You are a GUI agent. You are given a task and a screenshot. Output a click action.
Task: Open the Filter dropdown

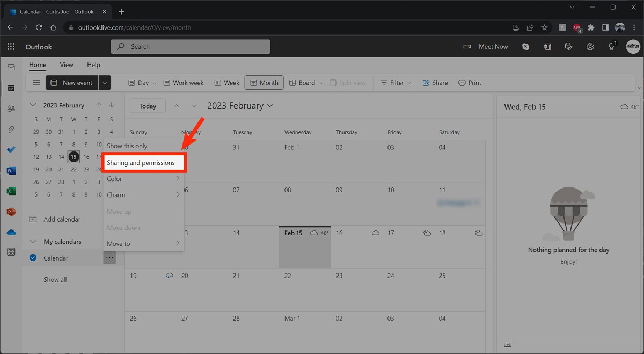[396, 83]
